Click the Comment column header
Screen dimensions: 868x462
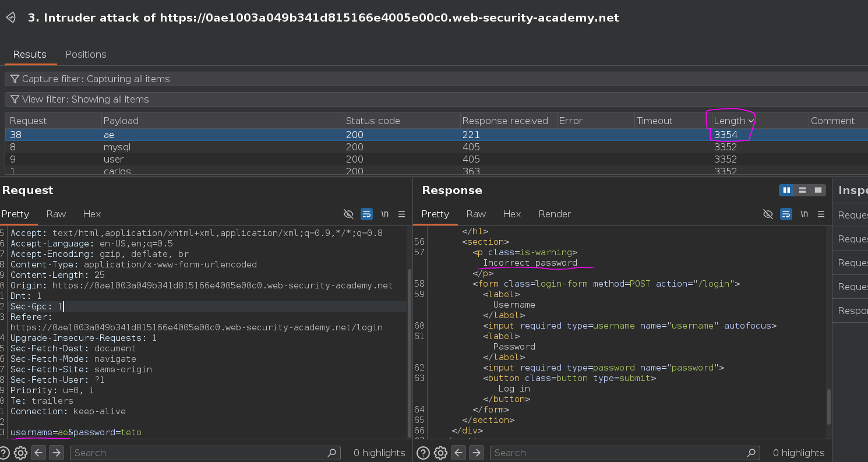(x=837, y=121)
